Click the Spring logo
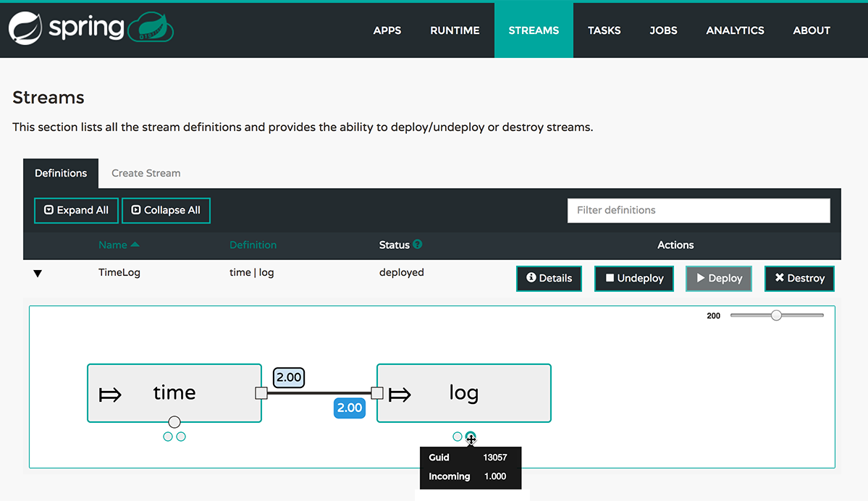 66,28
